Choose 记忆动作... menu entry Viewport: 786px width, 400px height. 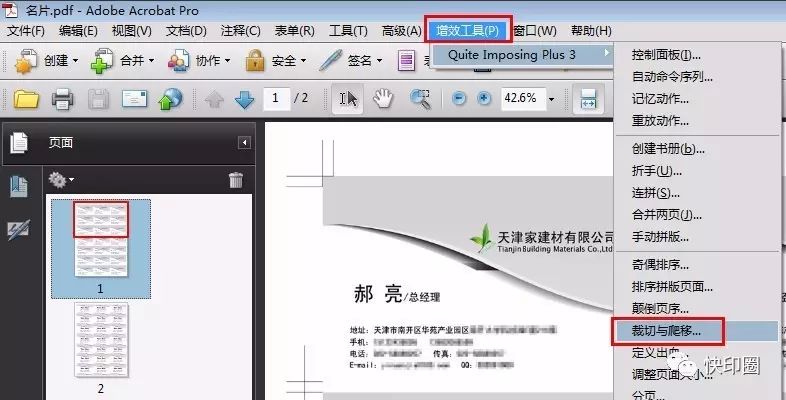point(660,99)
